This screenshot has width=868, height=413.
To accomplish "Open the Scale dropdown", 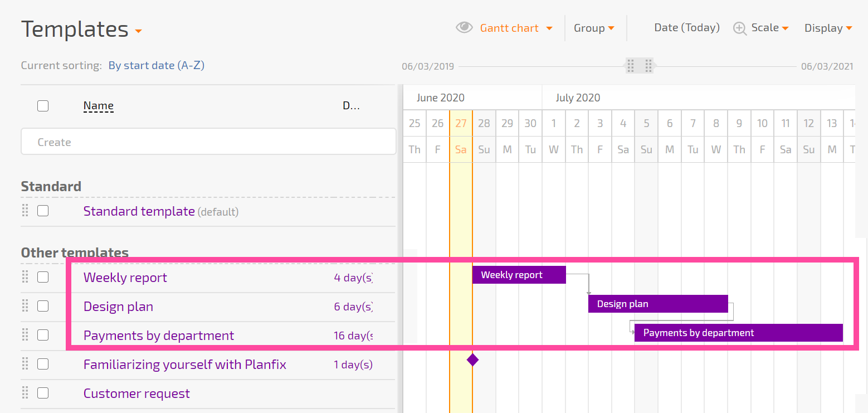I will click(x=770, y=28).
